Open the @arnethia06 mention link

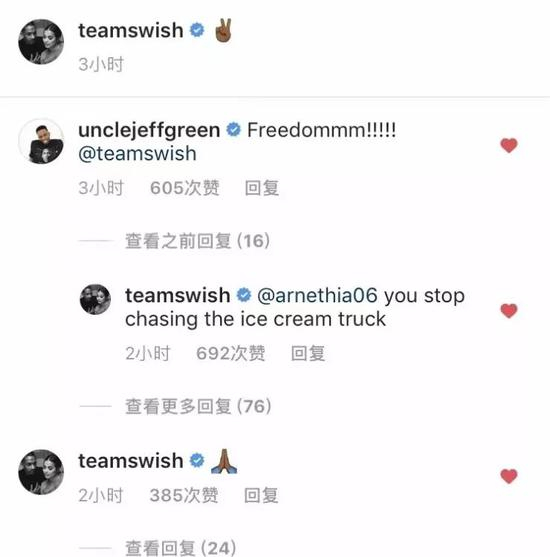(317, 296)
